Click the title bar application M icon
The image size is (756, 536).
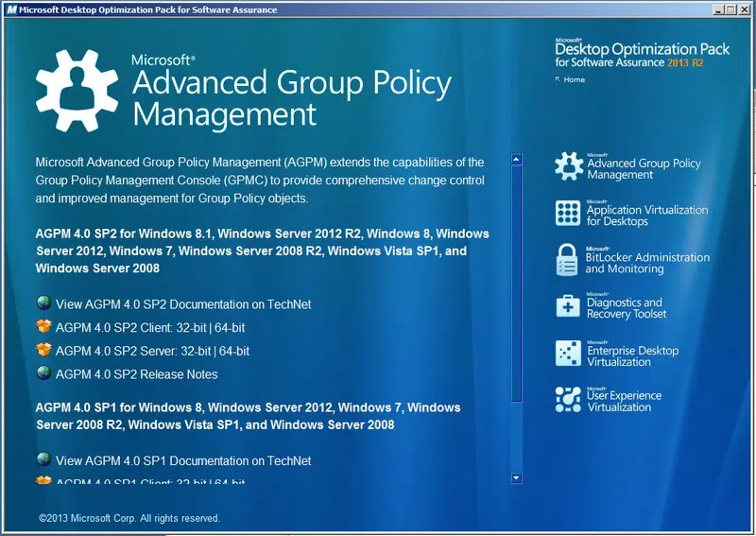click(x=11, y=9)
